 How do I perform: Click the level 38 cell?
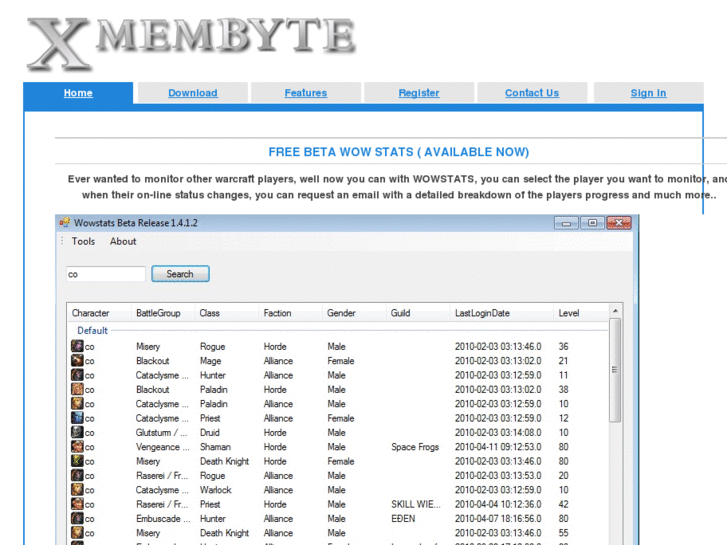[563, 390]
